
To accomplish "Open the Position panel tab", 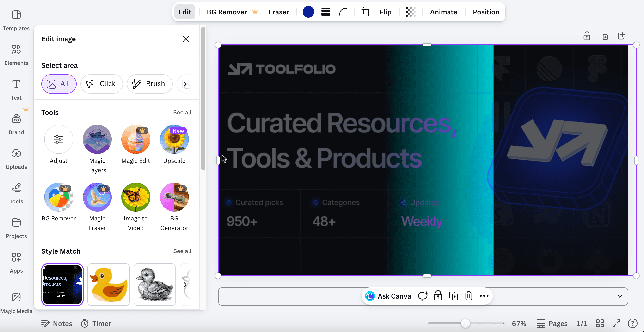I will [486, 12].
